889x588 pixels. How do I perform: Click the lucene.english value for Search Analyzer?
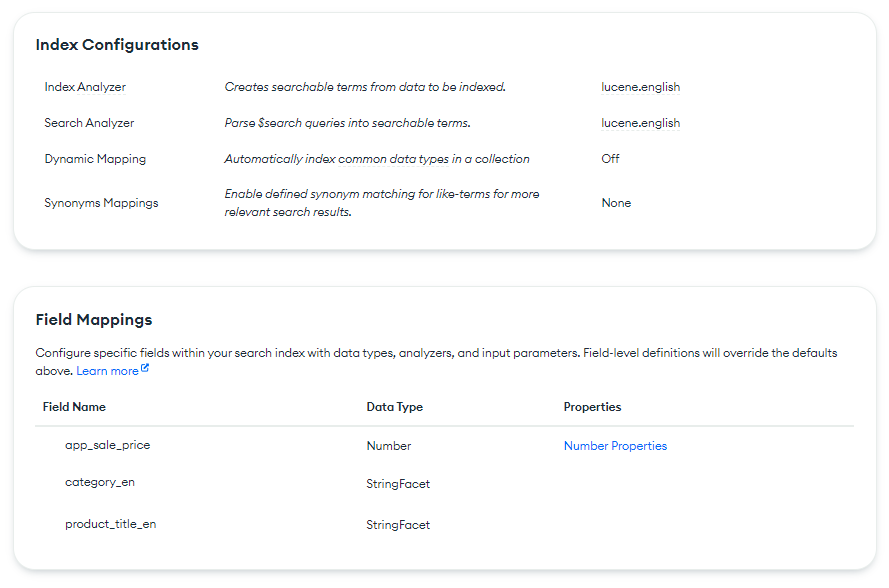click(640, 123)
